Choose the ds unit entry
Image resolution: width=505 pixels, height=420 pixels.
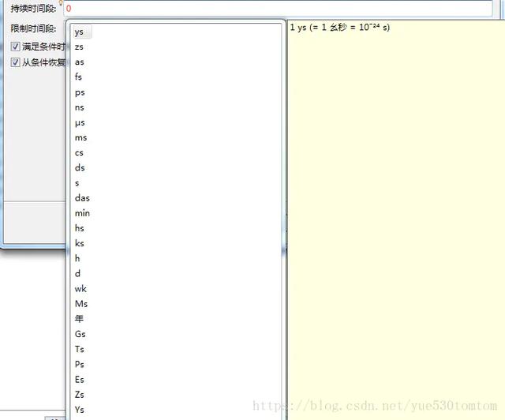click(x=80, y=167)
